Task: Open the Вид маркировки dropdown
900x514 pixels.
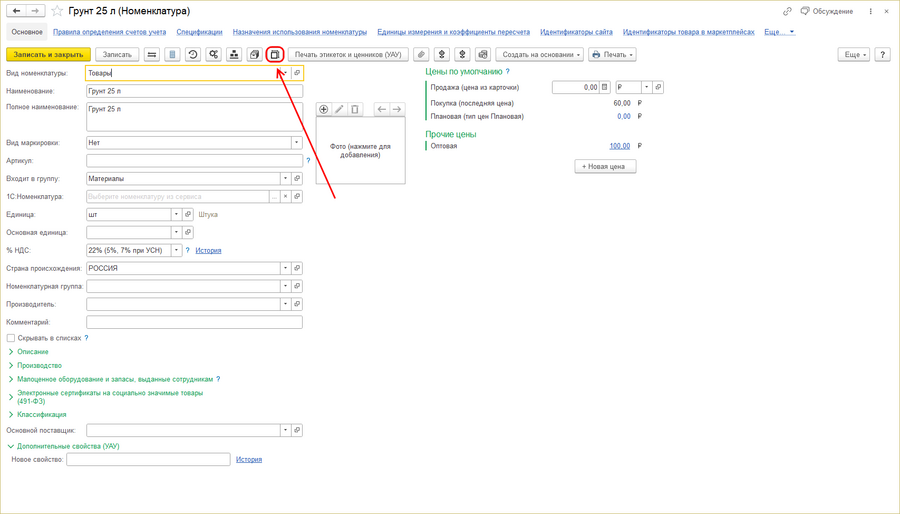Action: [297, 142]
